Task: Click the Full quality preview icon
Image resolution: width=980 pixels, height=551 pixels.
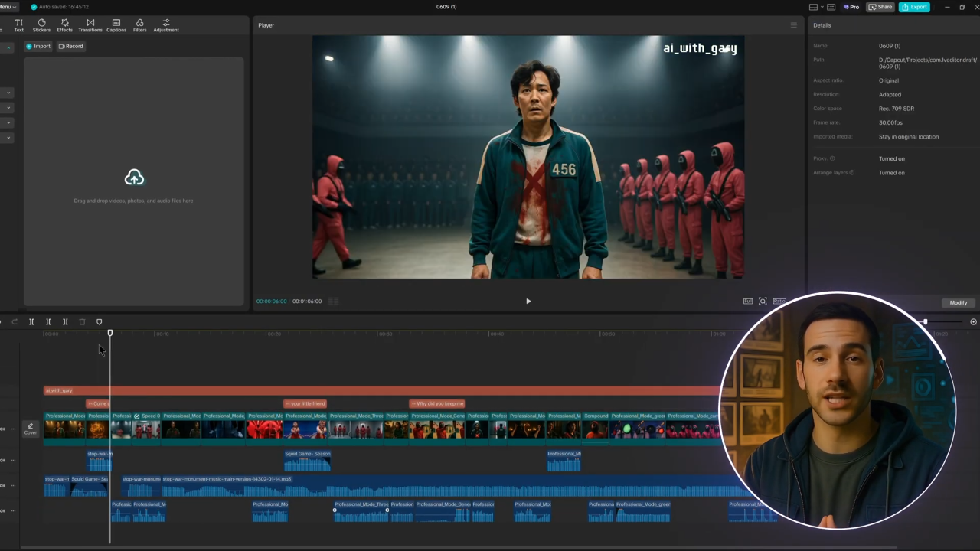Action: click(x=748, y=302)
